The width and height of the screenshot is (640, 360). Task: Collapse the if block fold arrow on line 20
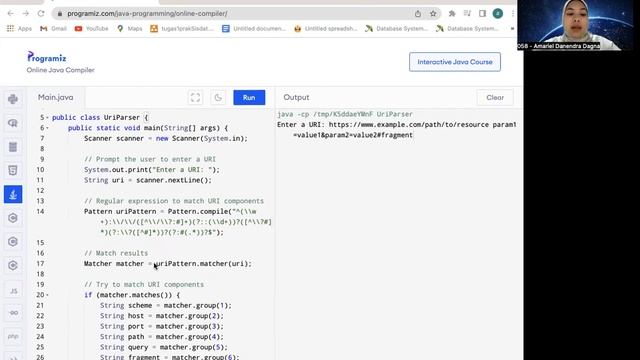pyautogui.click(x=47, y=295)
